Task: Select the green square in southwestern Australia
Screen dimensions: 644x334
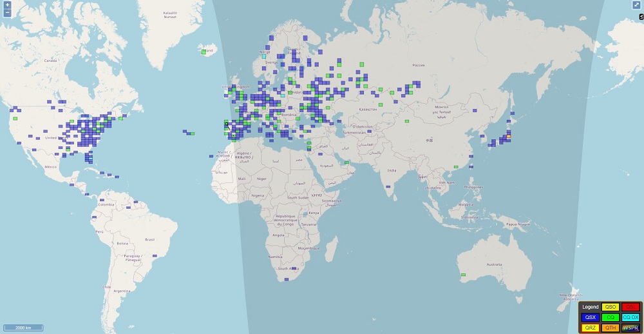Action: 462,275
